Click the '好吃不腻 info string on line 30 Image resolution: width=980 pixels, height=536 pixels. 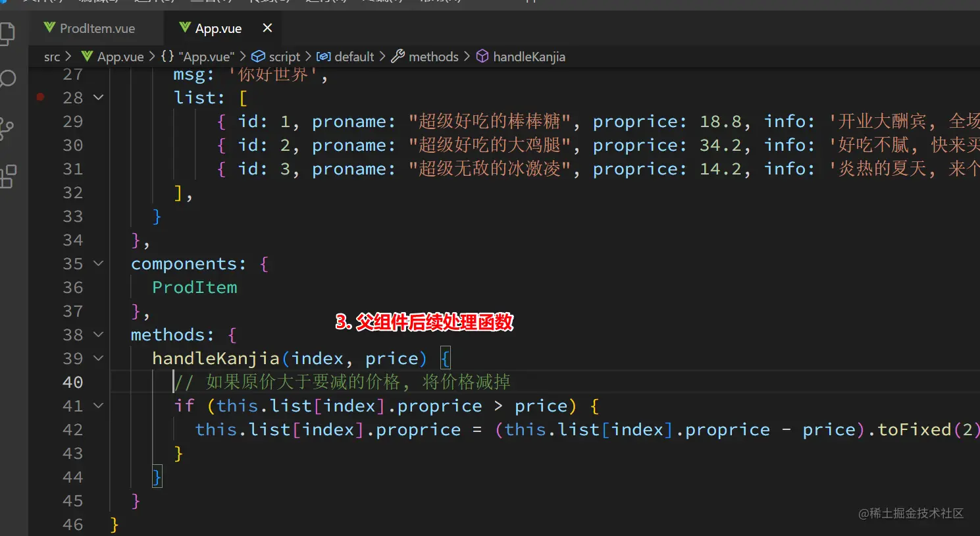[x=903, y=145]
